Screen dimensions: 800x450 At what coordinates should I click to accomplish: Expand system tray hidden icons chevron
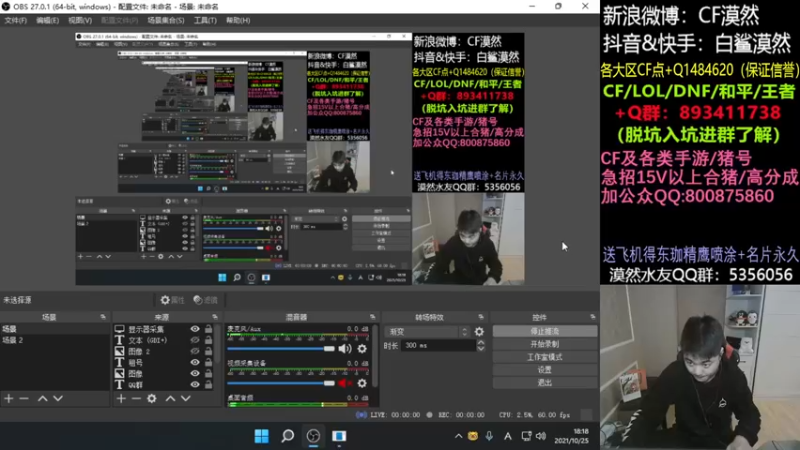pos(458,436)
